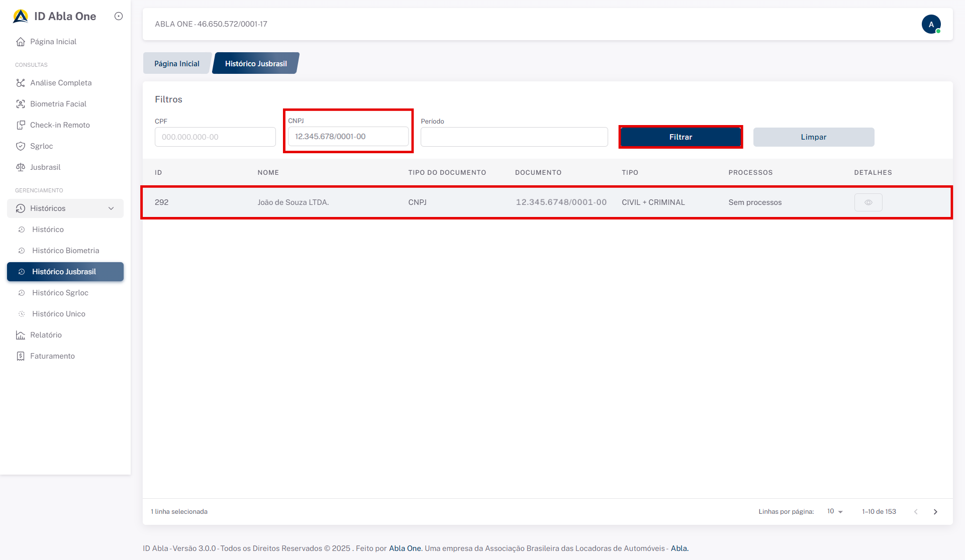The image size is (965, 560).
Task: Toggle the sidebar pin circle icon
Action: pyautogui.click(x=119, y=16)
